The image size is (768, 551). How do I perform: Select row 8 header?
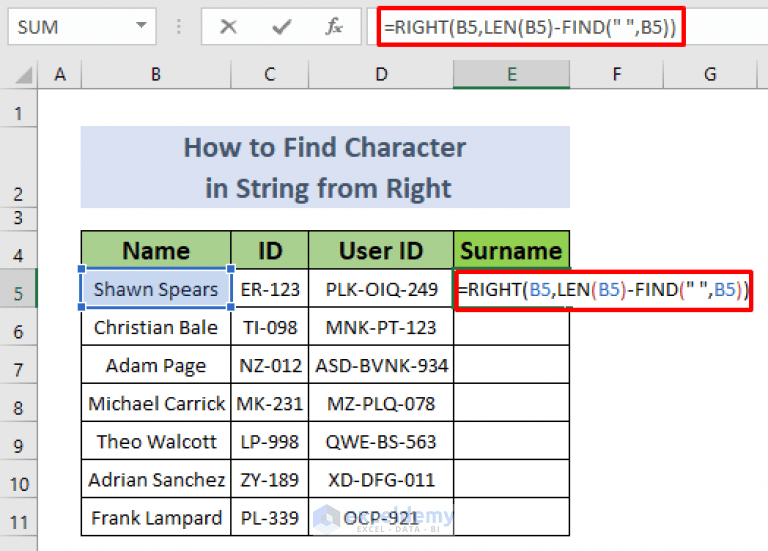pyautogui.click(x=19, y=403)
